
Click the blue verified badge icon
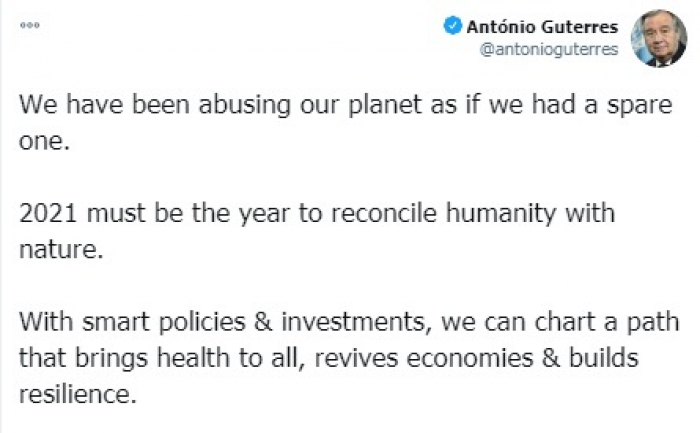454,28
